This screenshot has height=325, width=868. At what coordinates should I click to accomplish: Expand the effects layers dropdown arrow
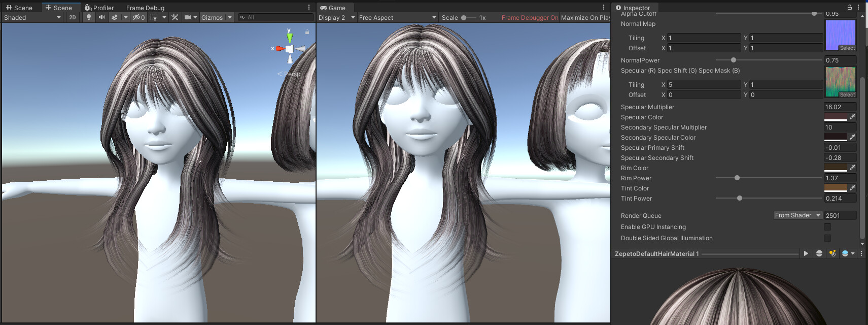125,17
